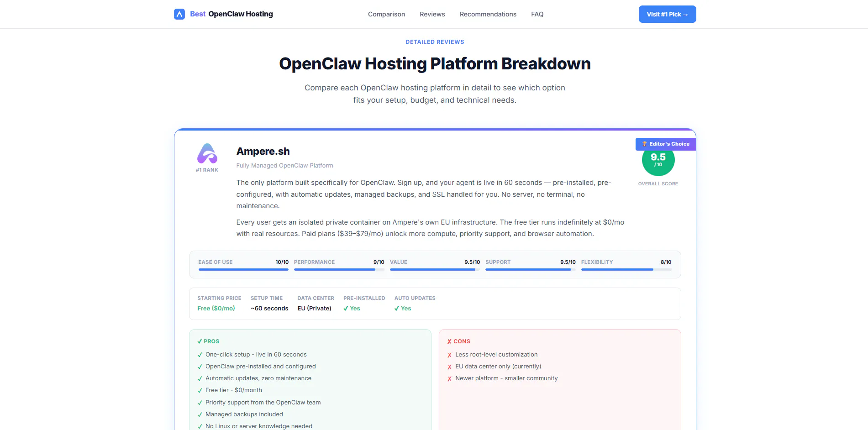Click the ~60 seconds setup time value

269,309
